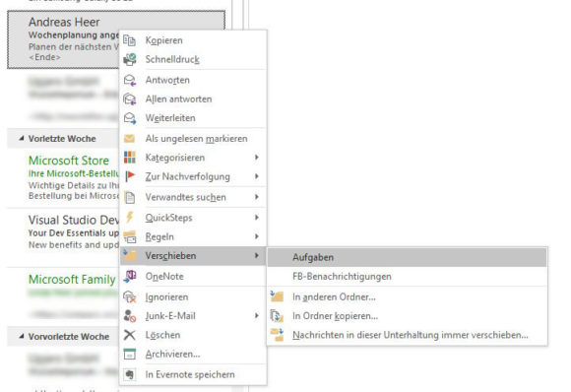
Task: Select Schnelldruck menu entry
Action: pos(193,59)
